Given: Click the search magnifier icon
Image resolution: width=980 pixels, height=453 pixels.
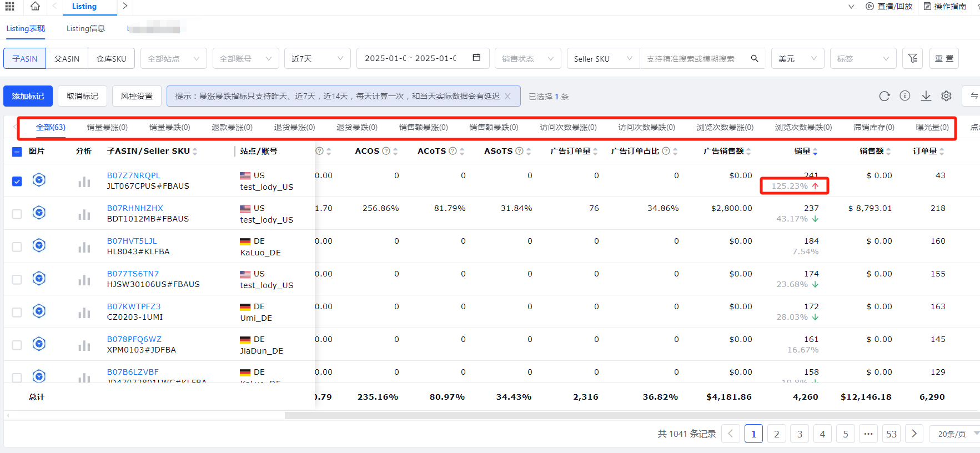Looking at the screenshot, I should (x=754, y=58).
